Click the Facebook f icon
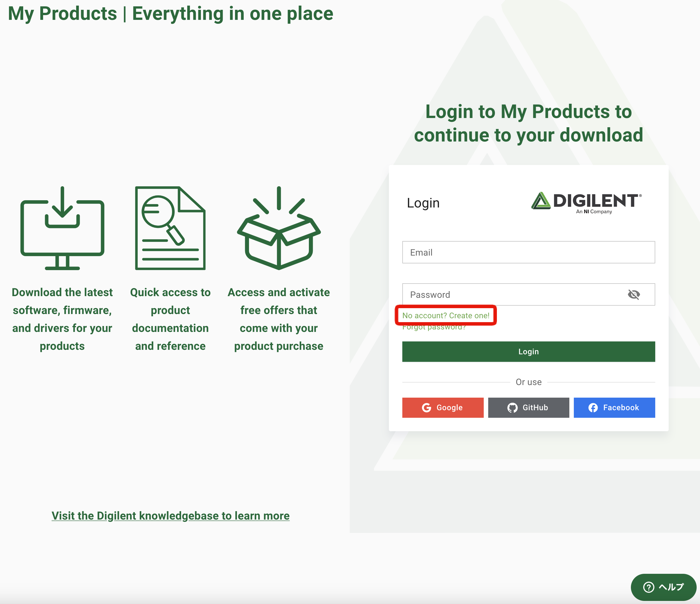 tap(593, 408)
